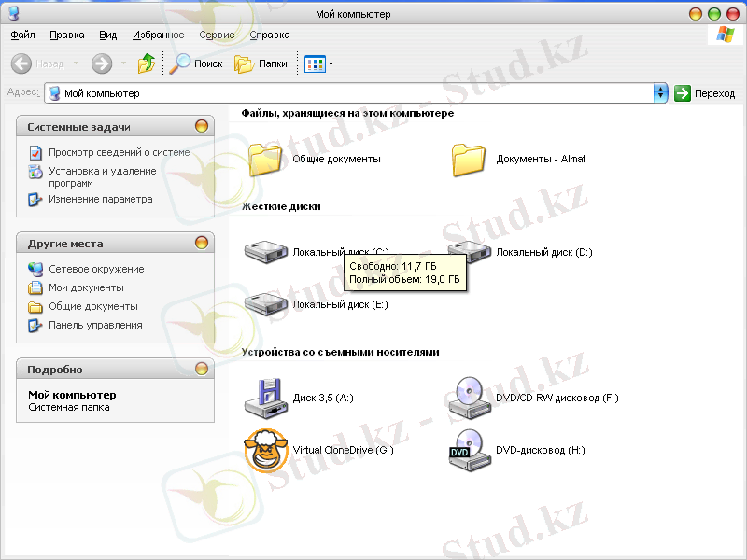Collapse the Другие места panel
This screenshot has height=560, width=747.
click(202, 244)
